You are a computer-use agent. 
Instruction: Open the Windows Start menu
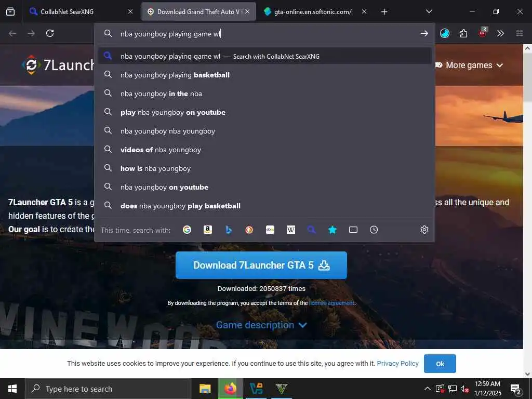[x=12, y=389]
